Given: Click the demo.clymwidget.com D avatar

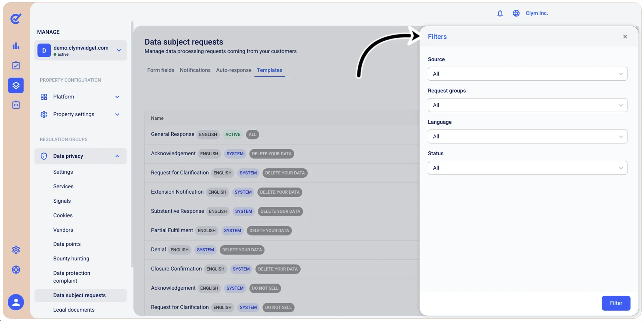Looking at the screenshot, I should pos(44,50).
